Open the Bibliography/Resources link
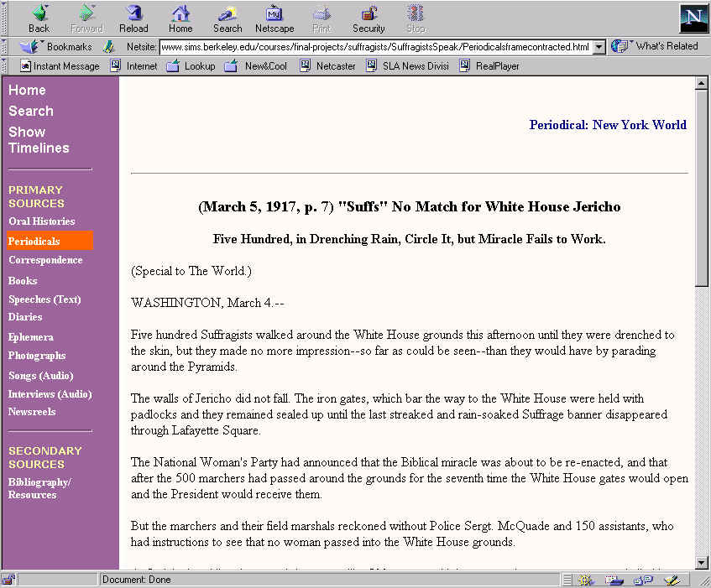Viewport: 711px width, 588px height. [x=39, y=488]
